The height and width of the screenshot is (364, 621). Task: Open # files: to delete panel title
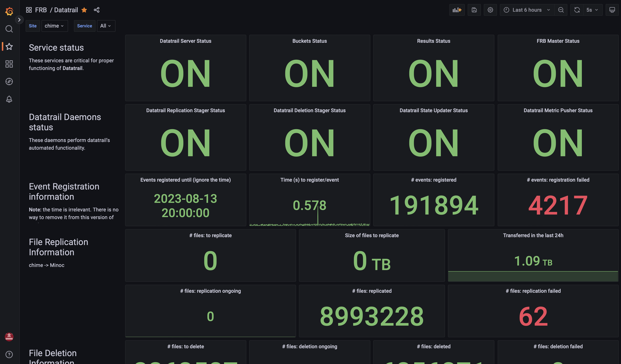(x=186, y=347)
